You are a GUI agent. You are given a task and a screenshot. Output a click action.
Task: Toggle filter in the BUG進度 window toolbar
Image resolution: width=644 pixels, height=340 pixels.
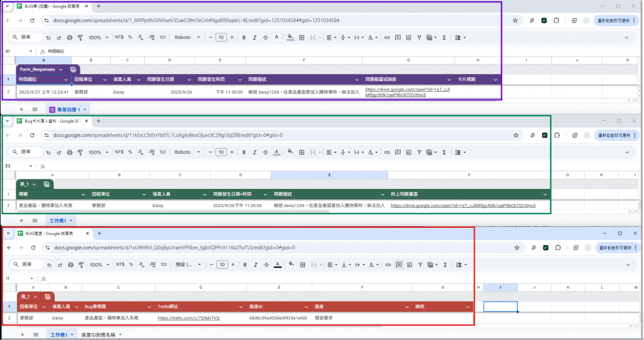point(420,265)
